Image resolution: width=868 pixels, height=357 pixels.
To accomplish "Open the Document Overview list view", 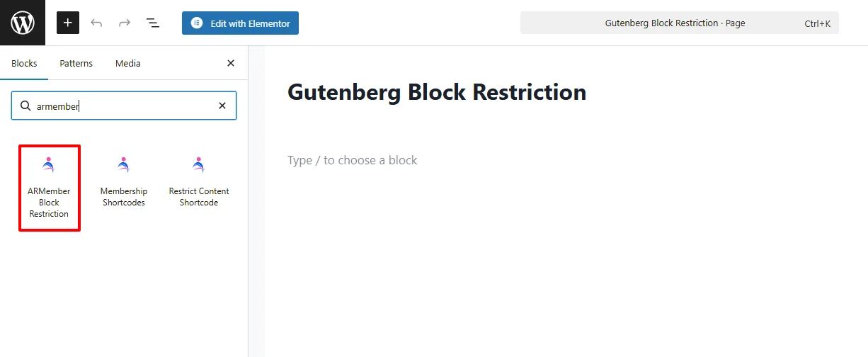I will [153, 23].
